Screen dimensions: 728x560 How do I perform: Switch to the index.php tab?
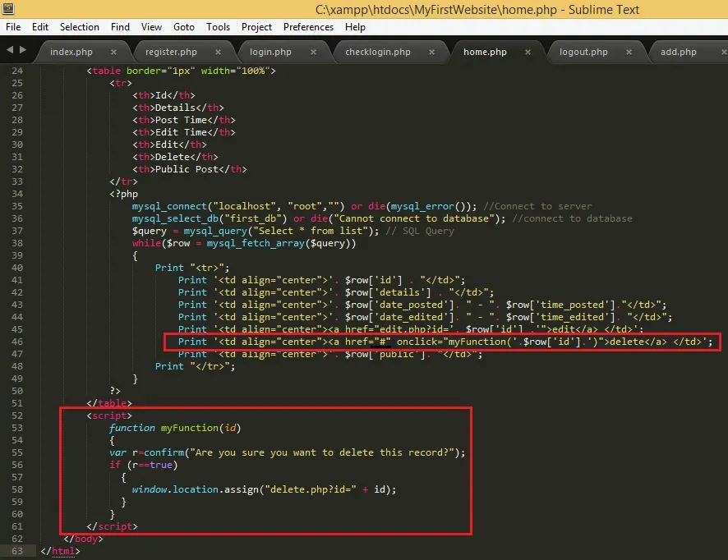pos(71,52)
